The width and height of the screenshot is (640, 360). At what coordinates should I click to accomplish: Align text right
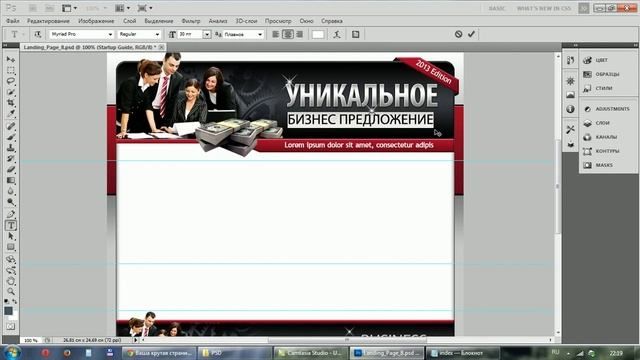click(300, 34)
